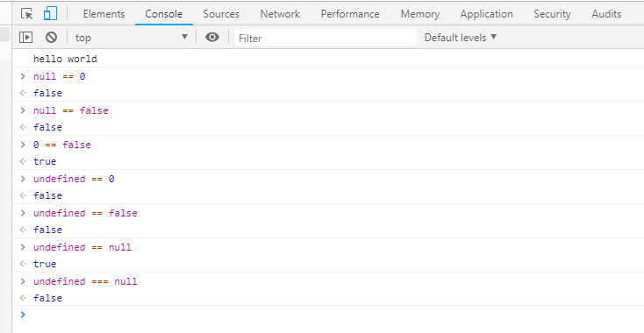Open the Performance tab
This screenshot has height=333, width=644.
click(x=350, y=14)
